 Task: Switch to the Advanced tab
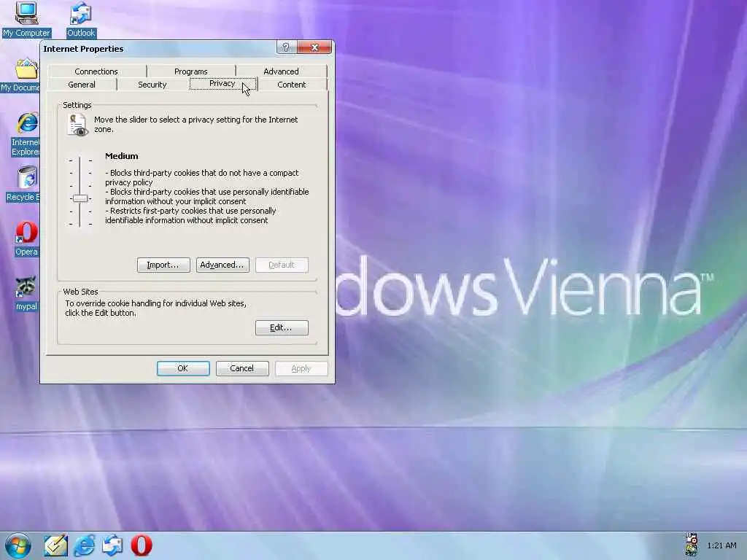tap(281, 71)
